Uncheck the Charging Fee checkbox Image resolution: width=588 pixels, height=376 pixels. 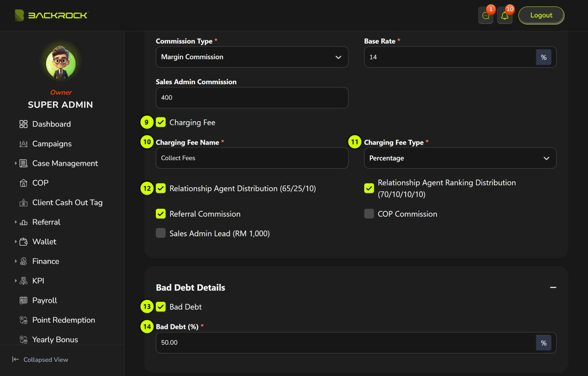161,122
